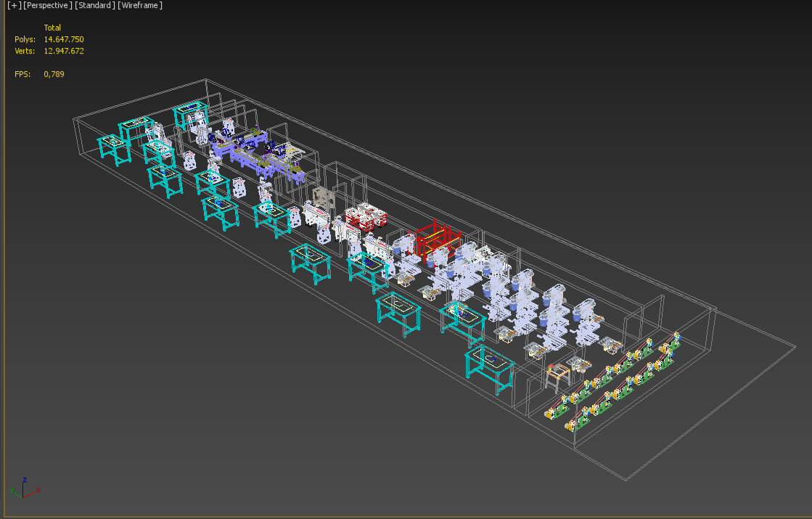812x519 pixels.
Task: Click the FPS readout value
Action: coord(54,74)
